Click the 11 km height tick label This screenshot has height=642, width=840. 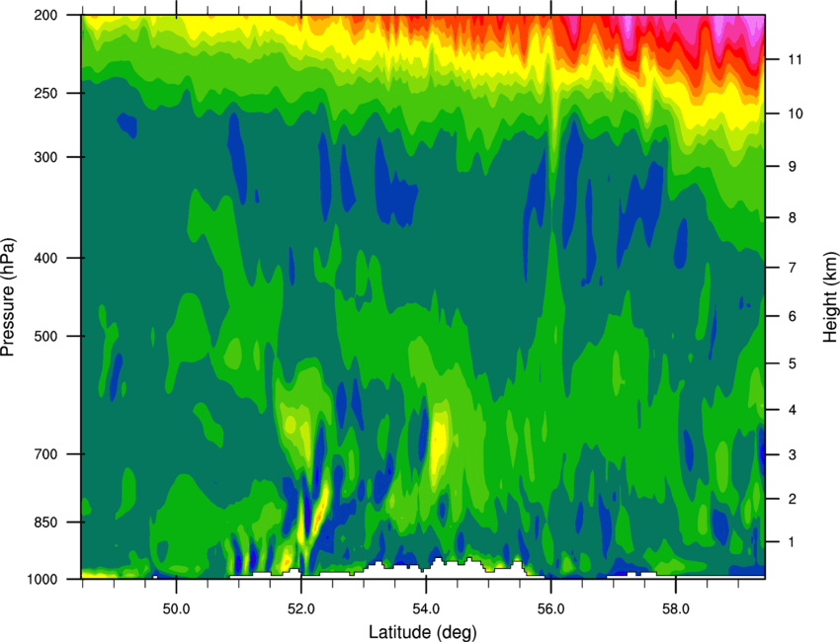[x=795, y=59]
